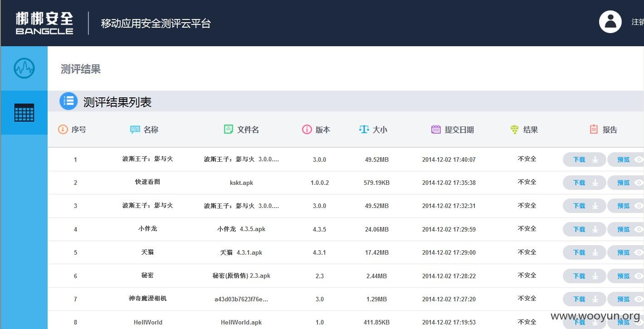
Task: Click the eye icon in row 1
Action: pos(639,160)
